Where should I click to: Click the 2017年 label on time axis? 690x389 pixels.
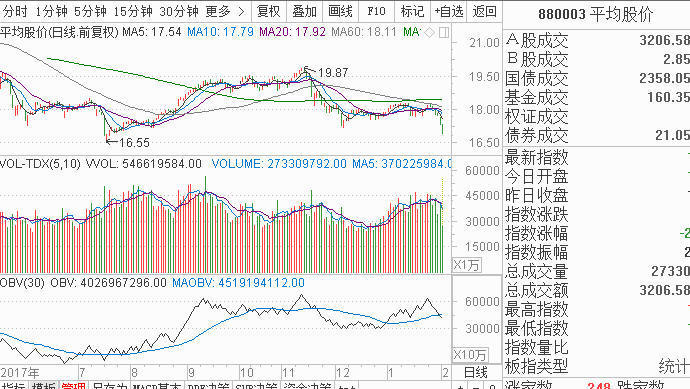19,373
